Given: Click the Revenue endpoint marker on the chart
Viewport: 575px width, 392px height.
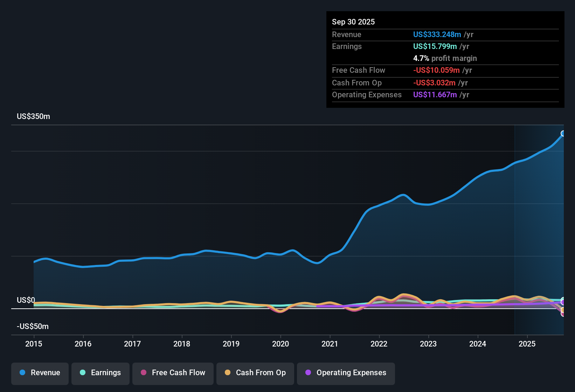Looking at the screenshot, I should pos(563,133).
